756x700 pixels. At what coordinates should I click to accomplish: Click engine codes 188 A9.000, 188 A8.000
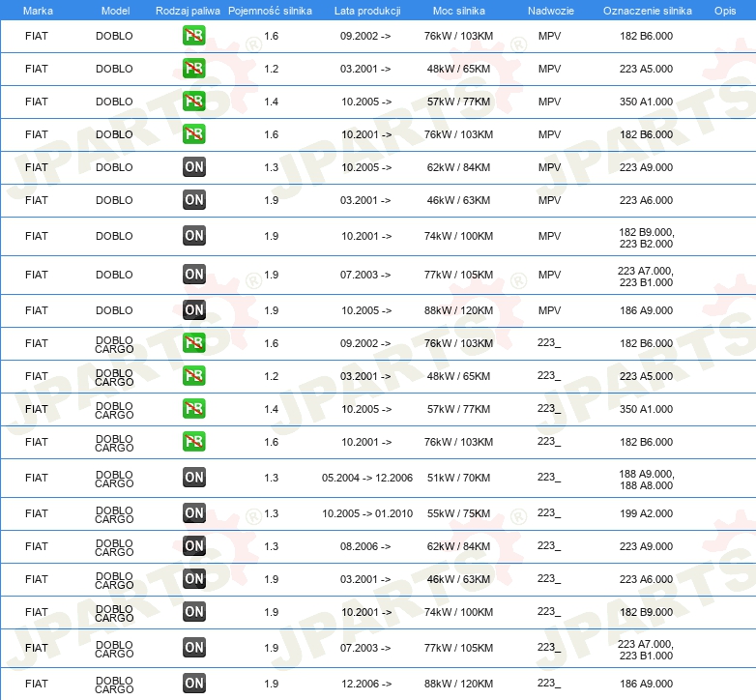point(646,480)
